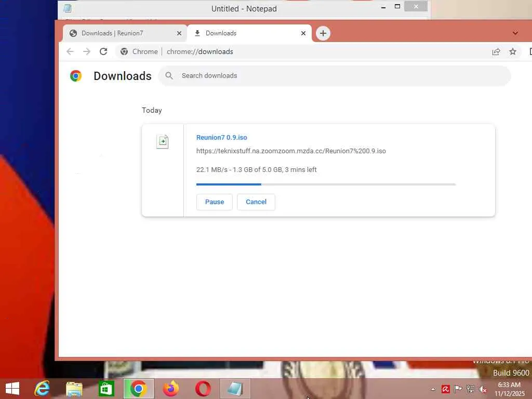The height and width of the screenshot is (399, 532).
Task: Pause the Reunion7 download
Action: [x=215, y=202]
